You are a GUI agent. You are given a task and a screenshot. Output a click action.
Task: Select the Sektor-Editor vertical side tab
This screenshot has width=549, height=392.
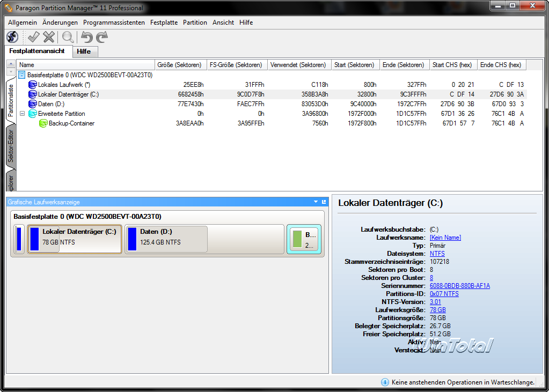[x=11, y=146]
